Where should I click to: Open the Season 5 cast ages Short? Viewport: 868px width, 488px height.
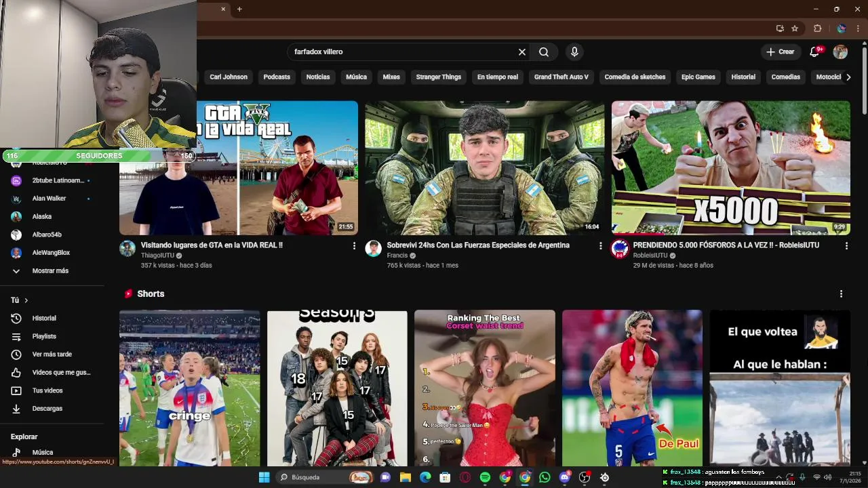[337, 388]
